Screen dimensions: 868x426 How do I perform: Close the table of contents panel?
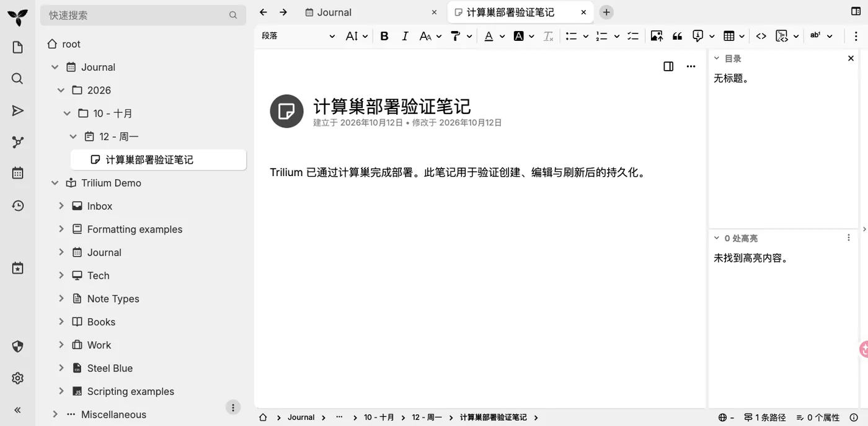851,58
